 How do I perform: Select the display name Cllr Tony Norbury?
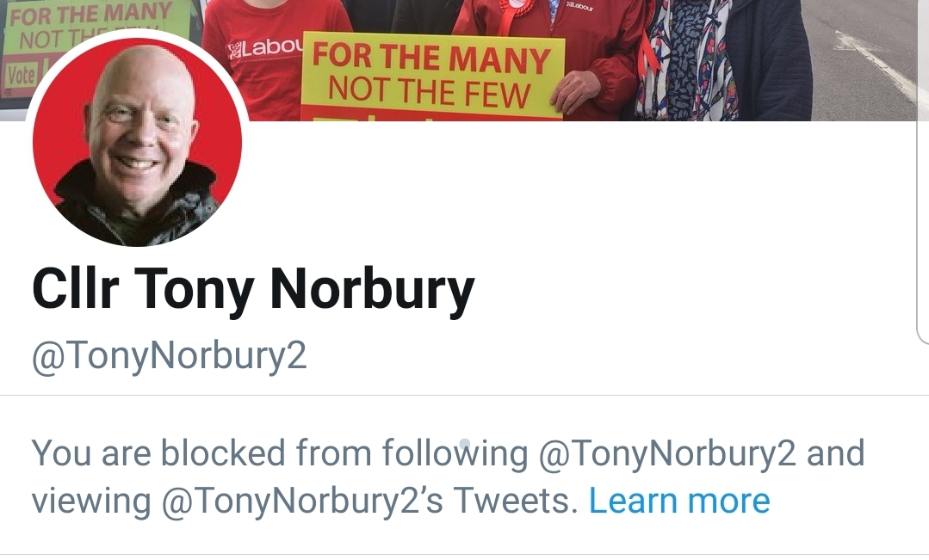click(x=253, y=290)
